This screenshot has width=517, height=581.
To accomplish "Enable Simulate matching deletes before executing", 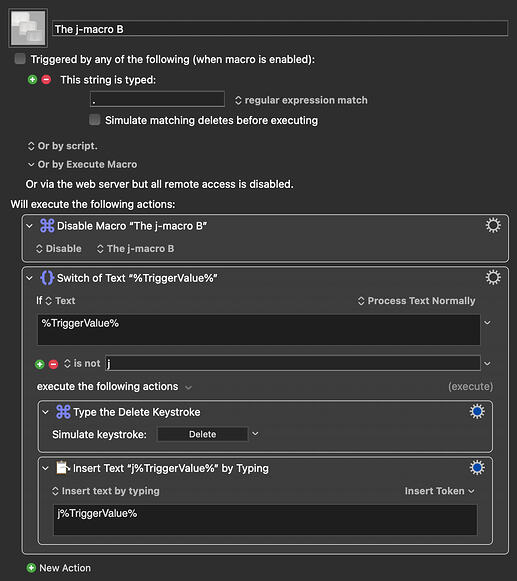I will coord(95,120).
